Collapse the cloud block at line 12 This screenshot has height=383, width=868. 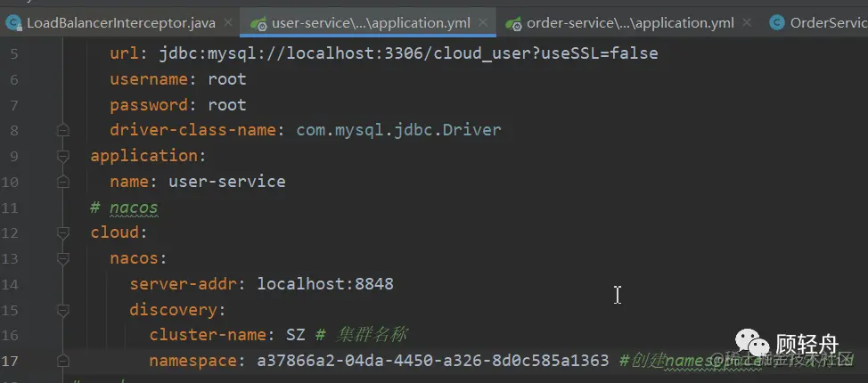click(x=63, y=233)
